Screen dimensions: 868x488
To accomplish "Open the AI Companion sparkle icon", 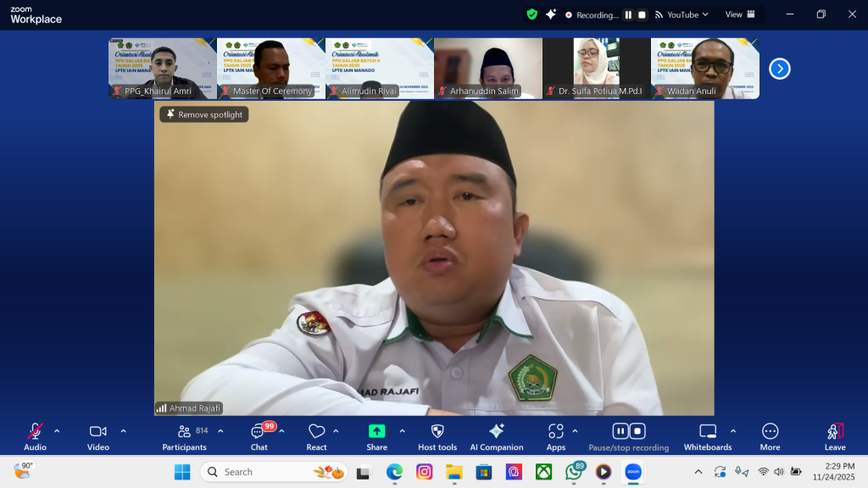I will [497, 432].
